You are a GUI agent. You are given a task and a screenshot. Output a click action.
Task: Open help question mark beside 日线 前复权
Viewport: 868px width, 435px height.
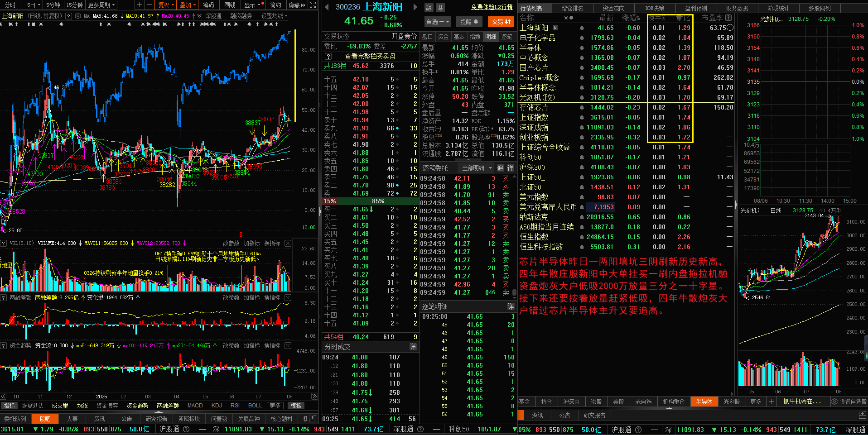[68, 16]
